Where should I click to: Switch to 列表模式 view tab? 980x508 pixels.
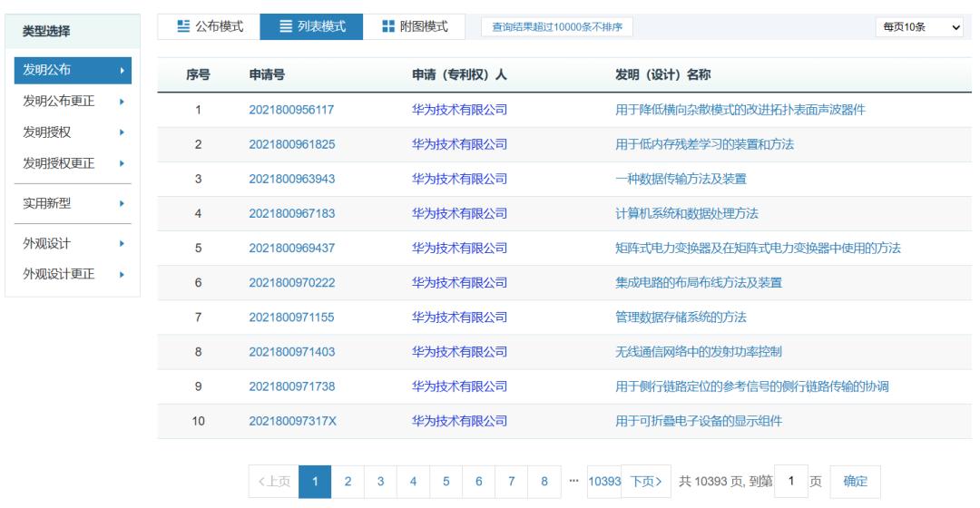(x=311, y=26)
